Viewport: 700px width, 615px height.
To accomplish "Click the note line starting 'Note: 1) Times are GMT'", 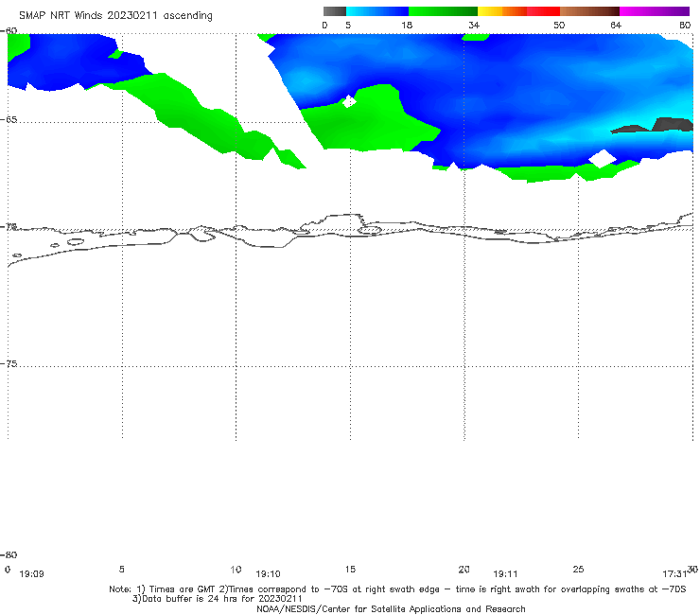I will click(397, 589).
